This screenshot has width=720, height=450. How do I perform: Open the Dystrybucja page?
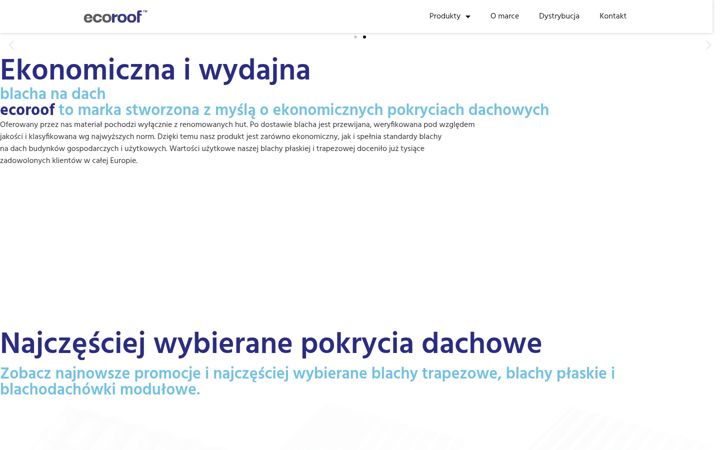point(559,16)
